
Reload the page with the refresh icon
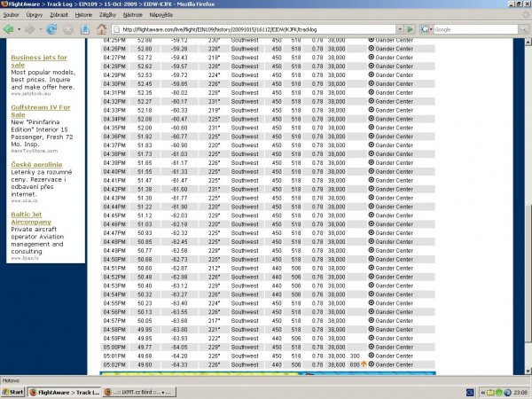(x=51, y=29)
